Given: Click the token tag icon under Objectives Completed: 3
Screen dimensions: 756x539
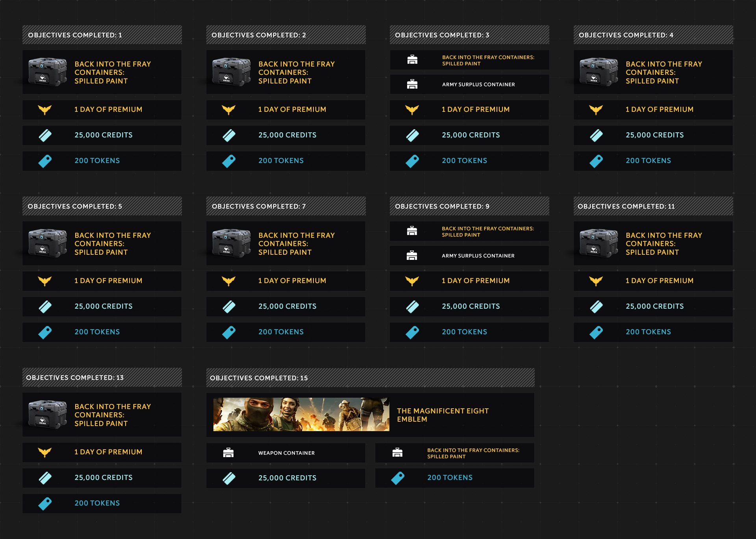Looking at the screenshot, I should (x=412, y=161).
